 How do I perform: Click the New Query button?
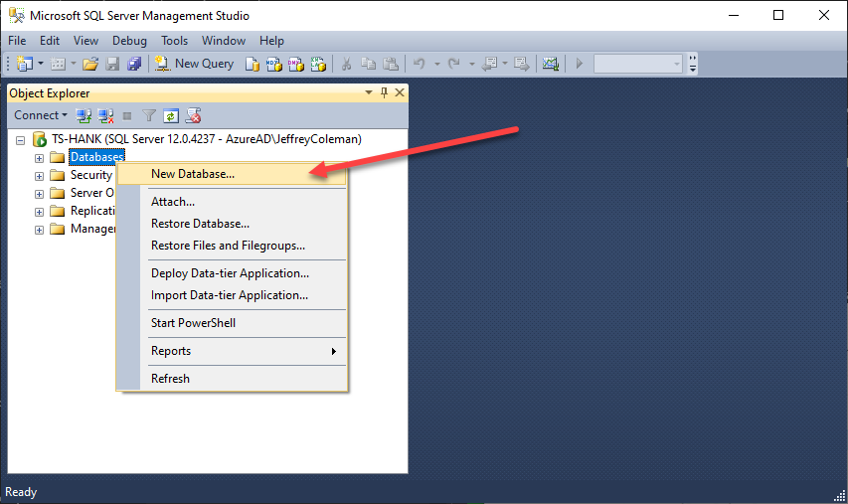(194, 64)
